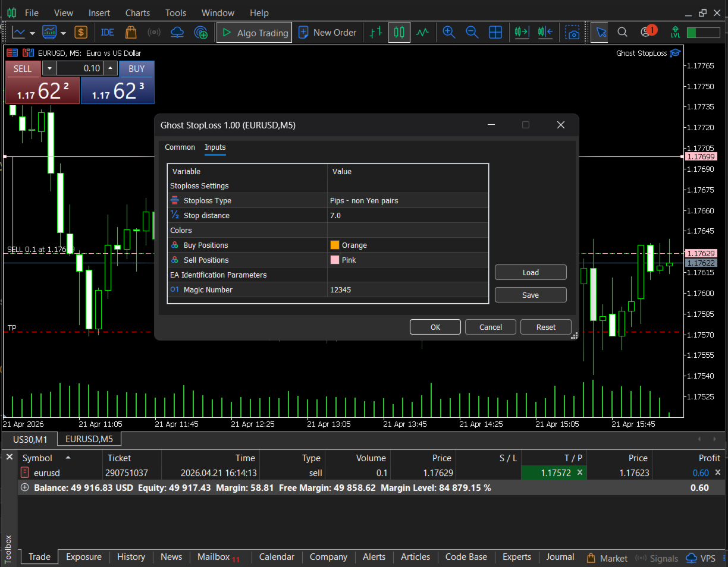Switch chart to line chart icon

422,32
